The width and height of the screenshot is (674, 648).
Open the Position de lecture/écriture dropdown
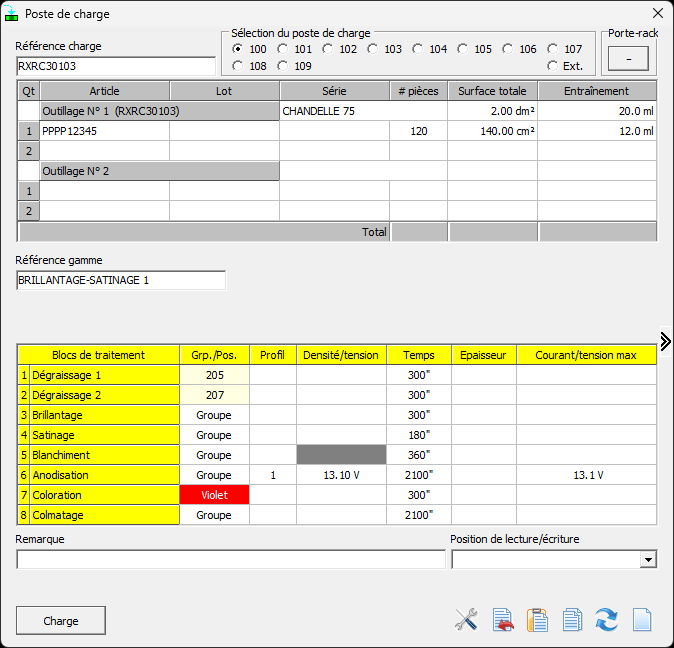[648, 560]
